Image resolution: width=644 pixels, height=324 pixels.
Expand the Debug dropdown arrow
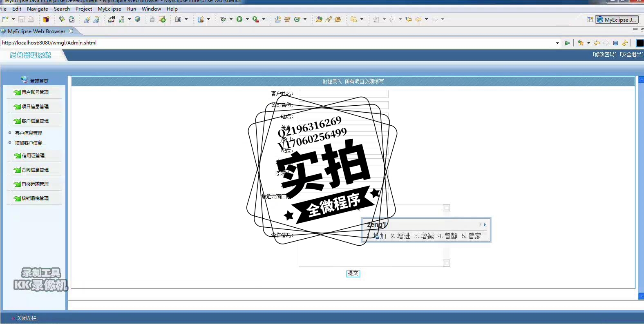click(231, 19)
